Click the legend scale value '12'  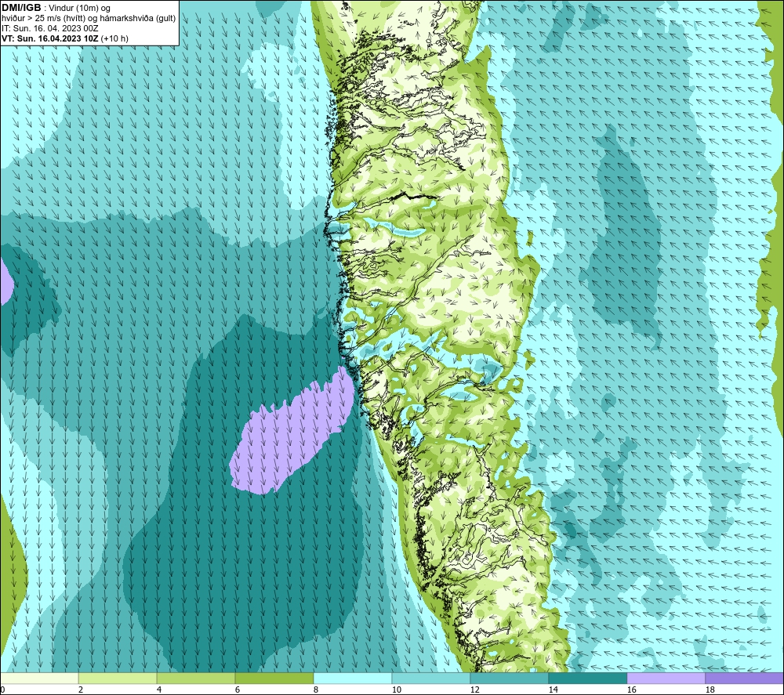(x=474, y=690)
